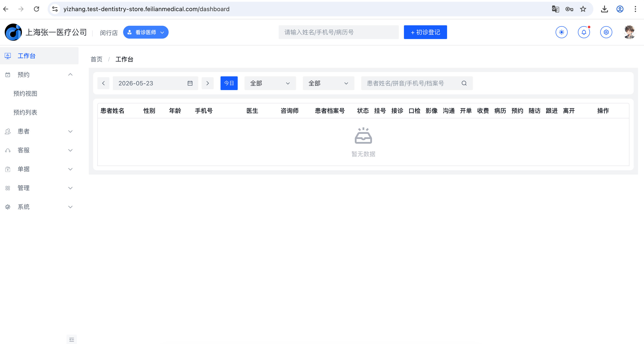Expand the 客服 menu
The width and height of the screenshot is (644, 344).
(39, 150)
